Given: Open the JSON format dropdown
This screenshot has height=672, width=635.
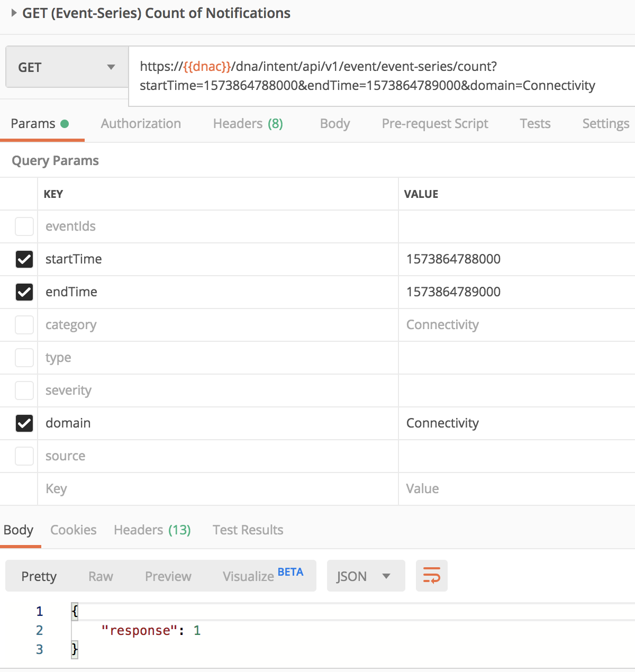Looking at the screenshot, I should 365,576.
